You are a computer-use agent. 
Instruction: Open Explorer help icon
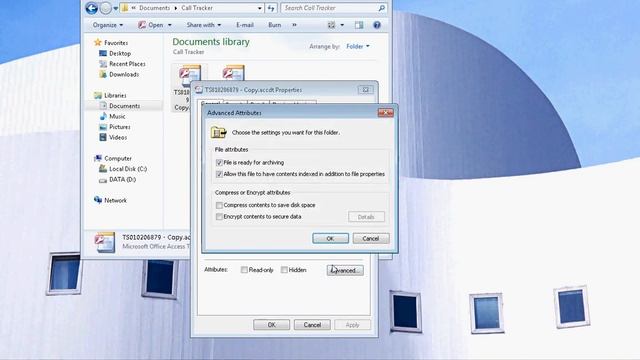(377, 25)
